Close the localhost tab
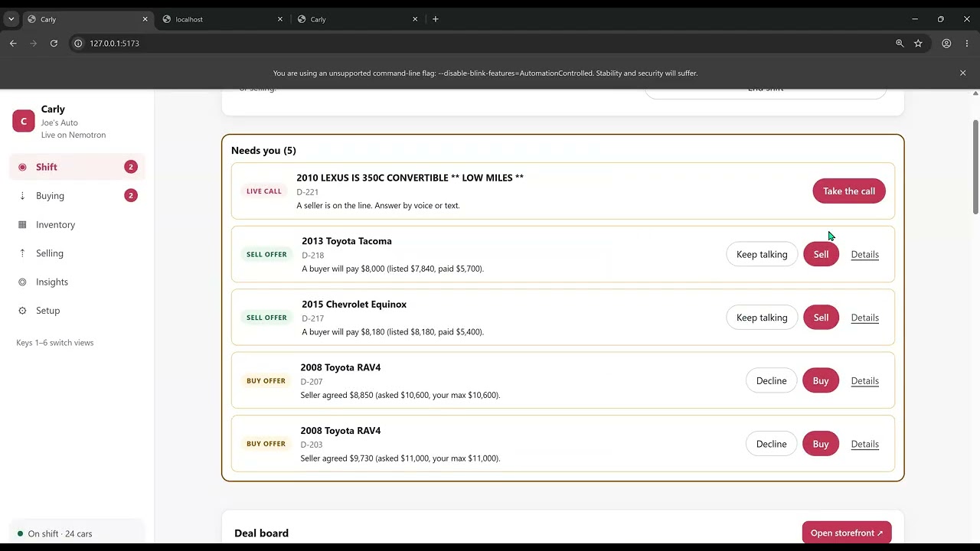The height and width of the screenshot is (551, 980). [280, 19]
